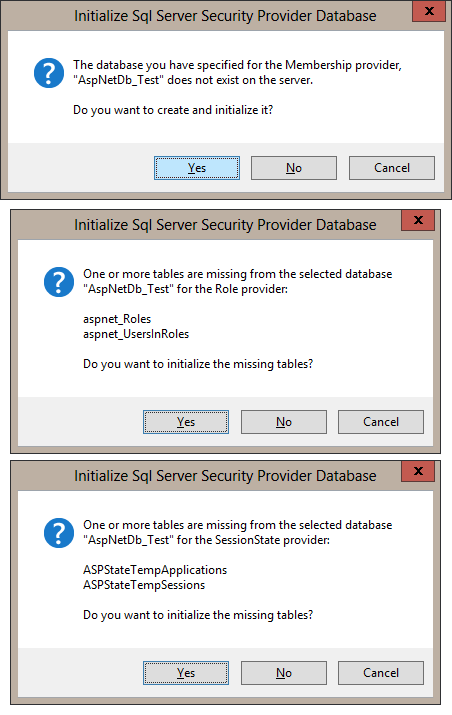Click the ASPStateTempSessions table name text

coord(144,585)
